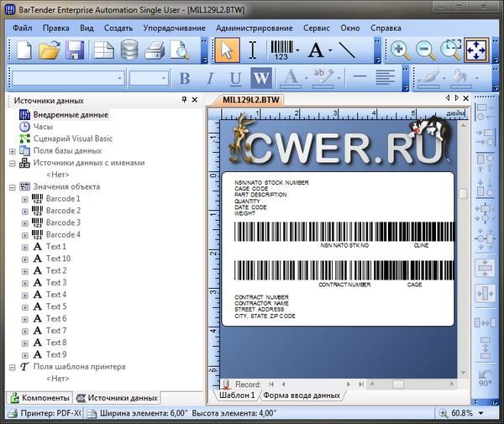Choose the barcode creation tool
504x424 pixels.
[x=281, y=50]
